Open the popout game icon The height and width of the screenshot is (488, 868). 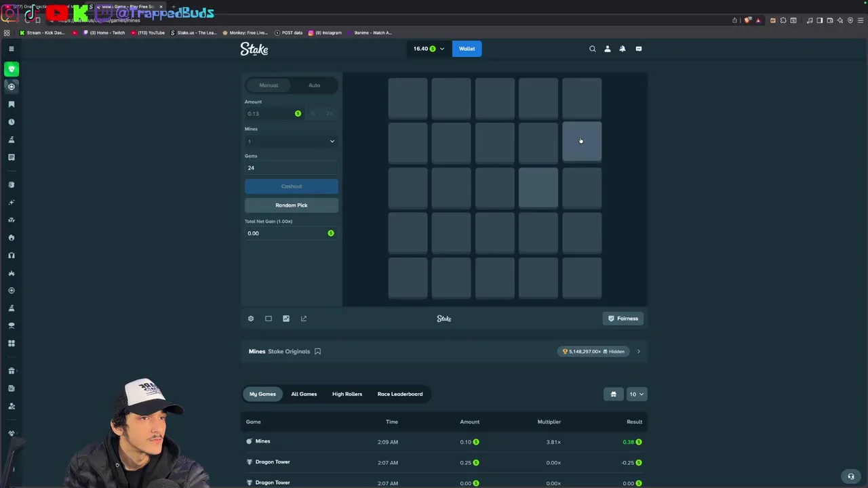point(304,319)
